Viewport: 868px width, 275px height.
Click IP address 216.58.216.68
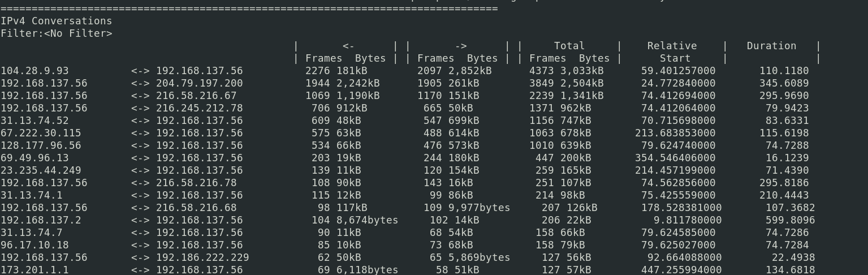(196, 208)
